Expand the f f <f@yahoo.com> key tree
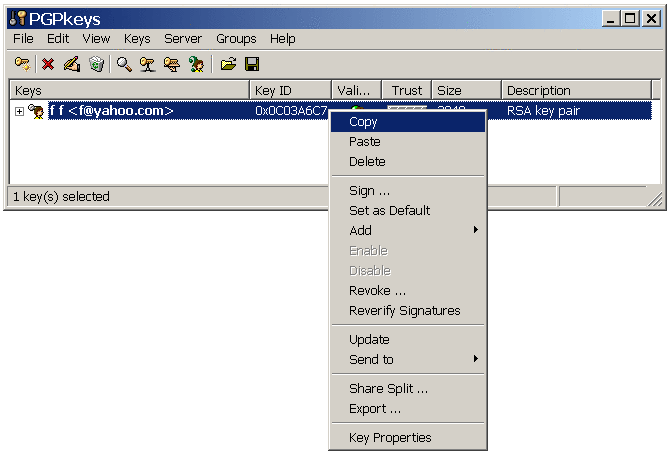Image resolution: width=671 pixels, height=457 pixels. 19,111
